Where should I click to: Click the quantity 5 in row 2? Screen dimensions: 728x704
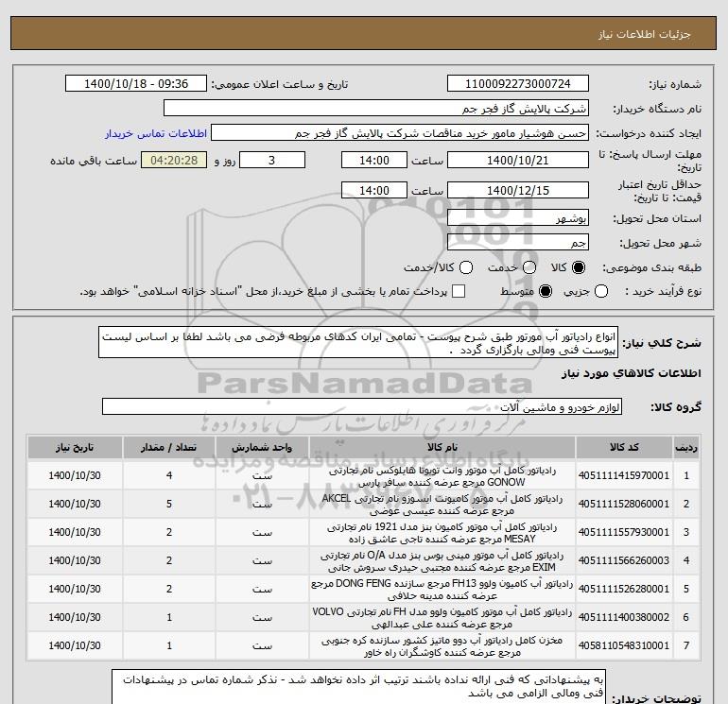169,504
